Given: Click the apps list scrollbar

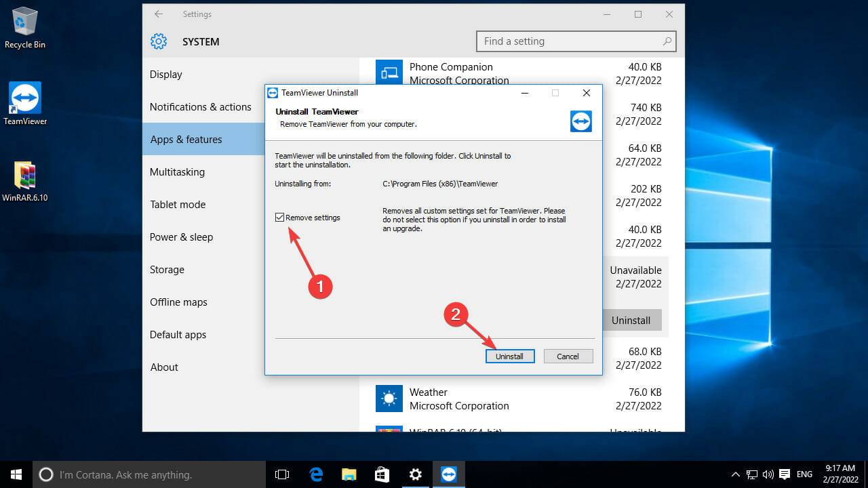Looking at the screenshot, I should (680, 244).
